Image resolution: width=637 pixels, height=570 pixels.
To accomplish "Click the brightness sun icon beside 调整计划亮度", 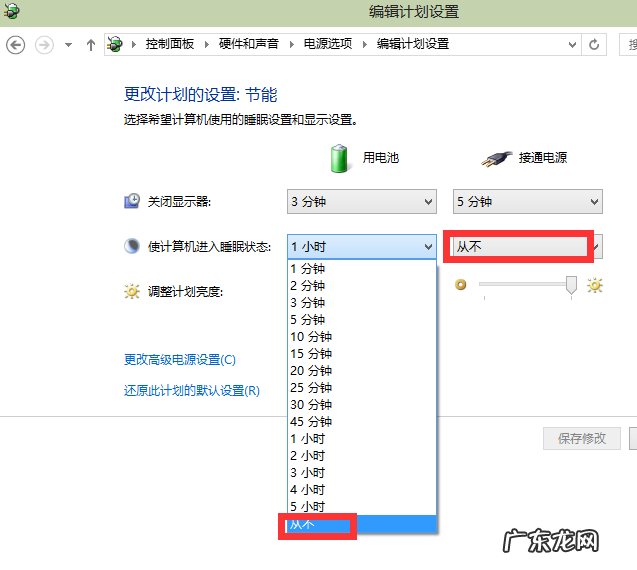I will coord(132,291).
